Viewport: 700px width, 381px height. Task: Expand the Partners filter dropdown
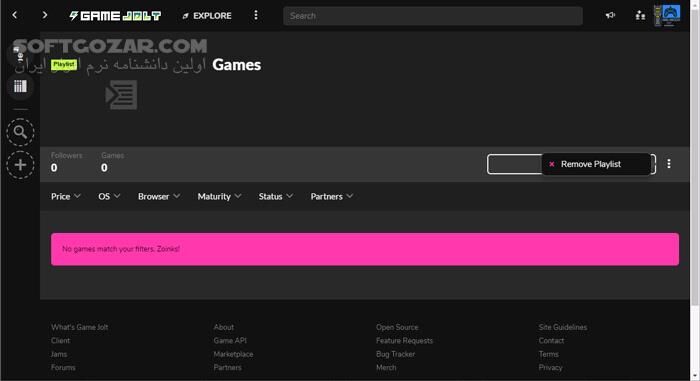[x=332, y=196]
